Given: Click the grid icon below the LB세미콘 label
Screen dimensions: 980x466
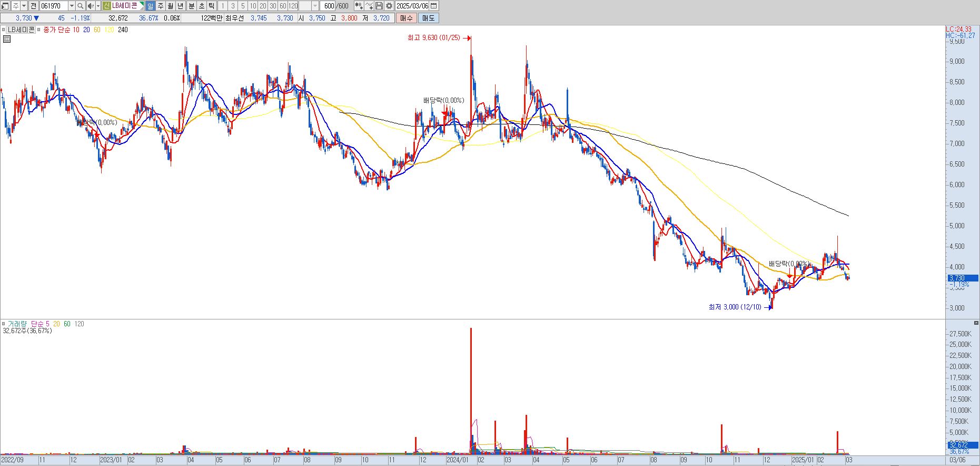Looking at the screenshot, I should pos(7,39).
